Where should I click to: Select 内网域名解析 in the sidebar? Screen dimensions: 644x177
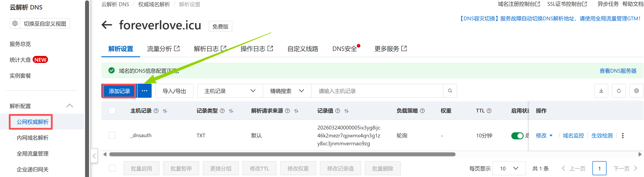[32, 138]
